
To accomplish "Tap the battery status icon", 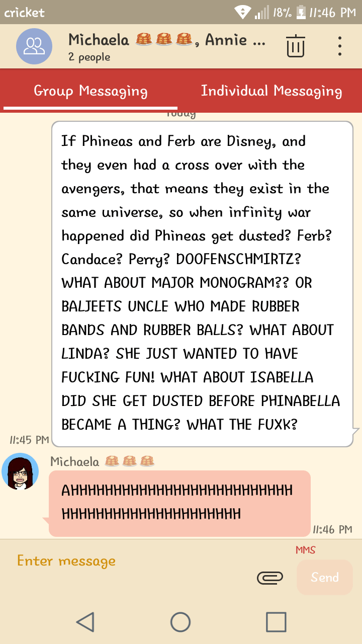I will click(301, 12).
